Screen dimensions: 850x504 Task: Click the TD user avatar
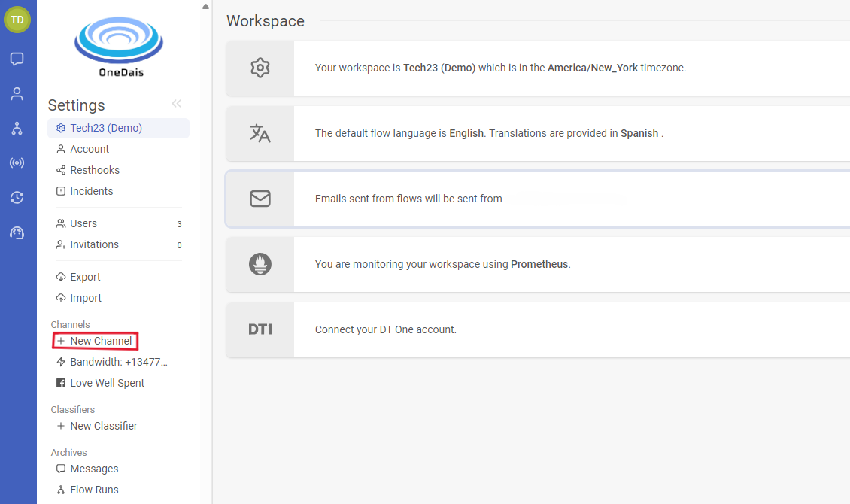[17, 20]
